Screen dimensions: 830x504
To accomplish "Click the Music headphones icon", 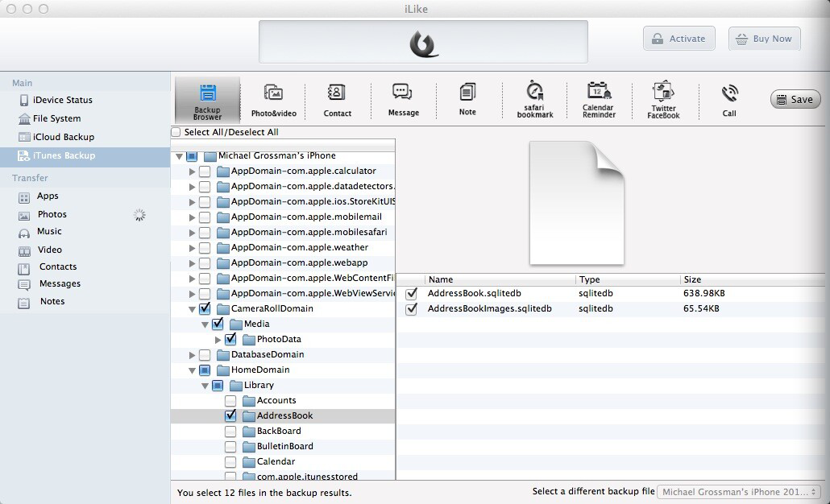I will [x=24, y=233].
